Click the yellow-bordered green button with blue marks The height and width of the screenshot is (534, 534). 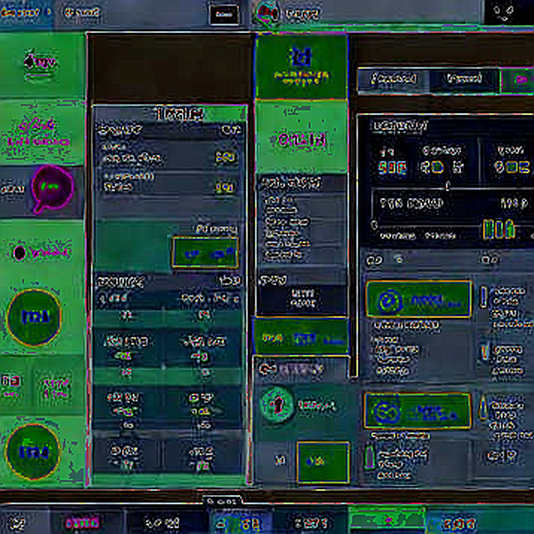(x=205, y=253)
